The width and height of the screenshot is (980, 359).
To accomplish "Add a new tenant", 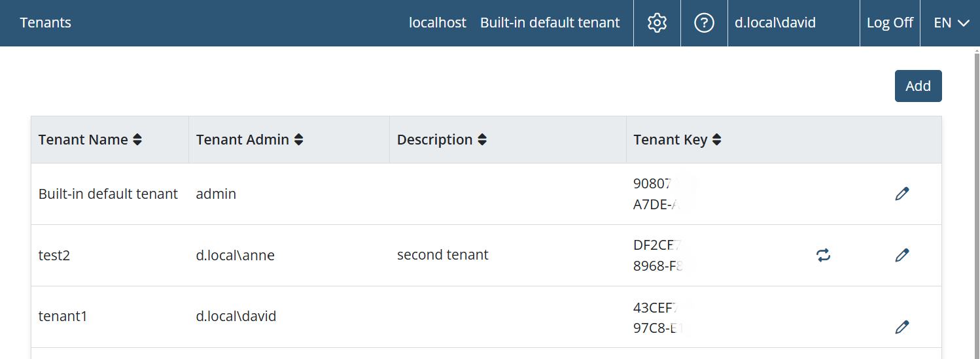I will (918, 86).
